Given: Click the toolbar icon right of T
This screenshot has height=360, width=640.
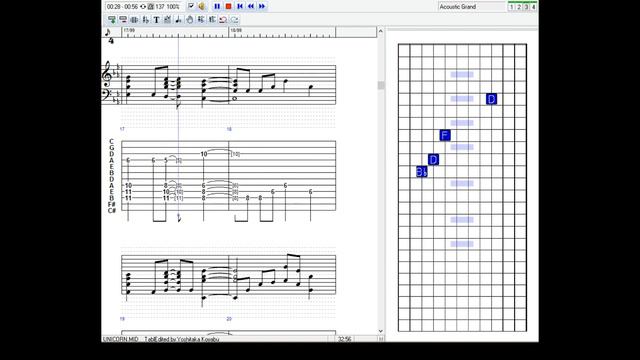Looking at the screenshot, I should pyautogui.click(x=167, y=19).
